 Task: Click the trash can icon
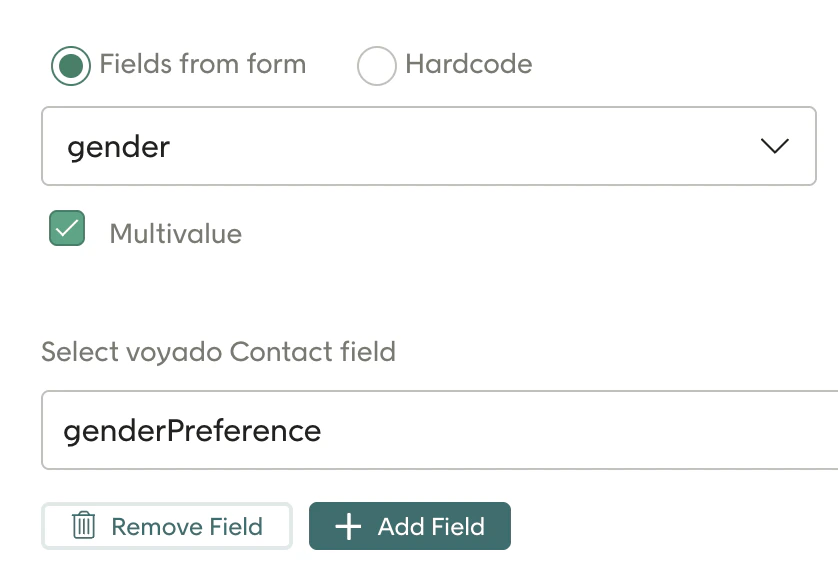click(84, 526)
